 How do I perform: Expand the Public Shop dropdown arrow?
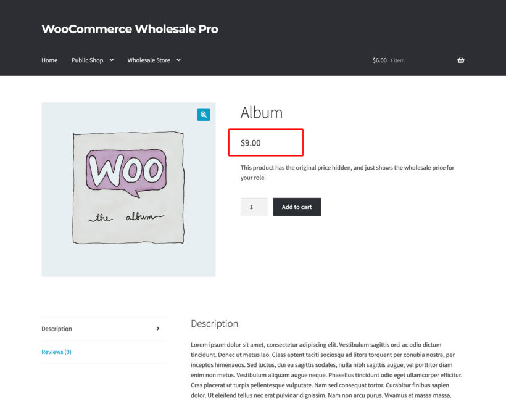point(111,60)
